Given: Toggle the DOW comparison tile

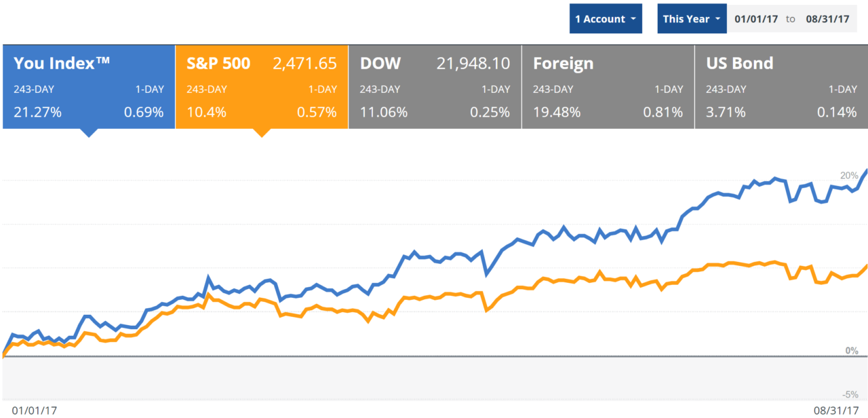Looking at the screenshot, I should [435, 87].
